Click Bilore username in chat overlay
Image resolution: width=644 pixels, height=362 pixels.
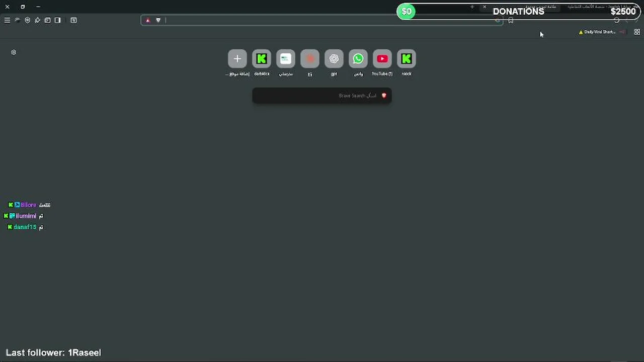tap(29, 205)
